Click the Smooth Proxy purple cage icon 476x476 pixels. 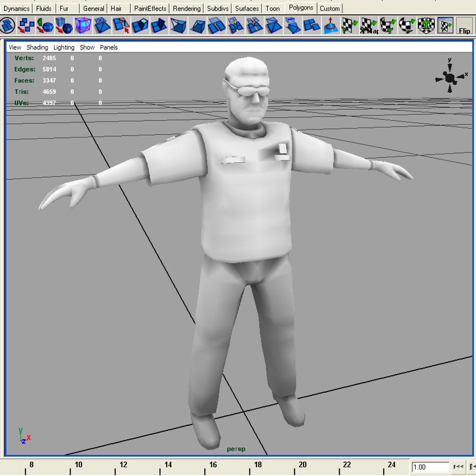pos(83,25)
